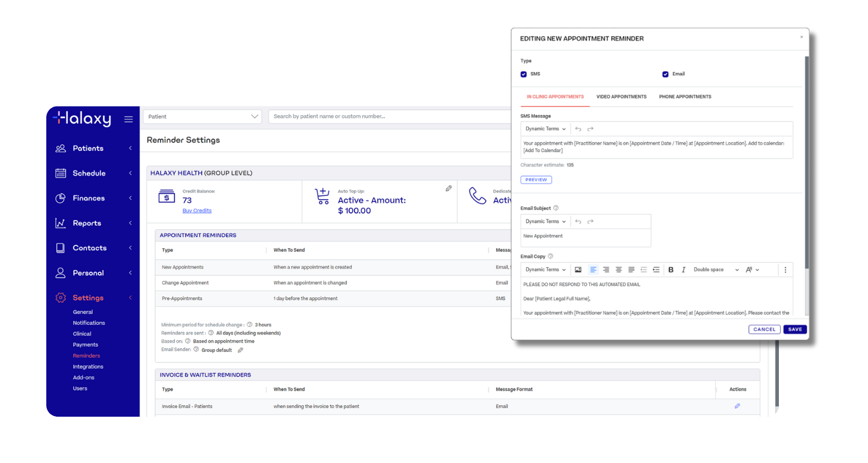
Task: Switch to the Phone Appointments tab
Action: pyautogui.click(x=685, y=97)
